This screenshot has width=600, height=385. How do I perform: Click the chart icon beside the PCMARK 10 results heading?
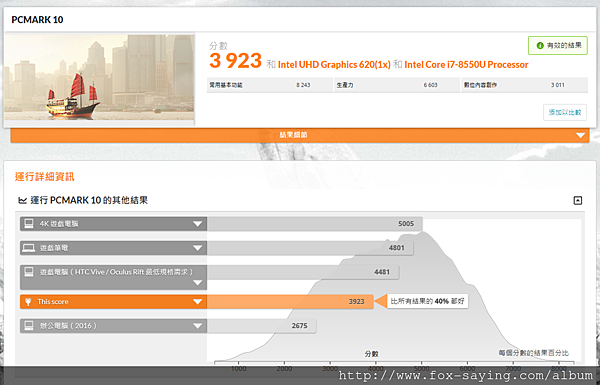pyautogui.click(x=23, y=200)
